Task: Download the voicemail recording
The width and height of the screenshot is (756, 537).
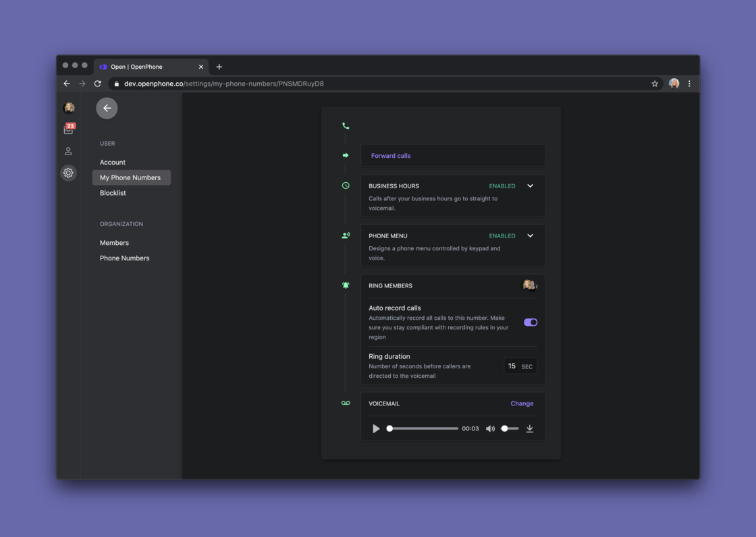Action: [529, 428]
